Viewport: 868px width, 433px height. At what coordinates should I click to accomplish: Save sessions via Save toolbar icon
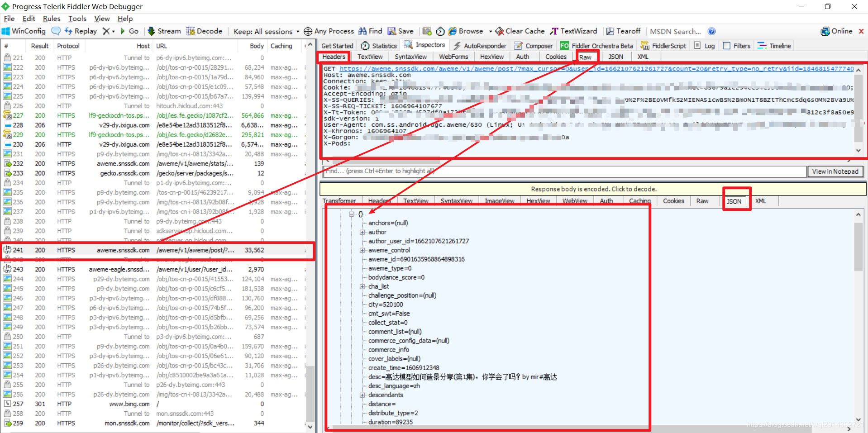pyautogui.click(x=401, y=31)
